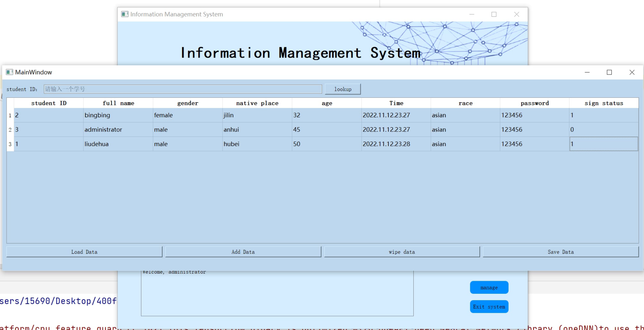This screenshot has height=330, width=644.
Task: Click the sign status cell showing 0
Action: tap(604, 130)
